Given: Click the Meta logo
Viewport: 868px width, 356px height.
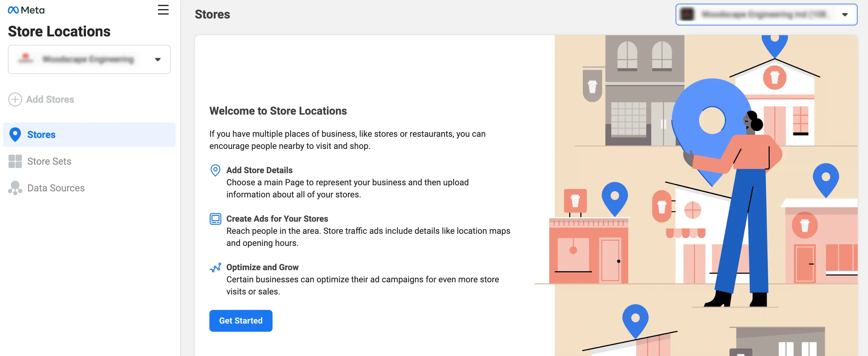Looking at the screenshot, I should pyautogui.click(x=26, y=10).
